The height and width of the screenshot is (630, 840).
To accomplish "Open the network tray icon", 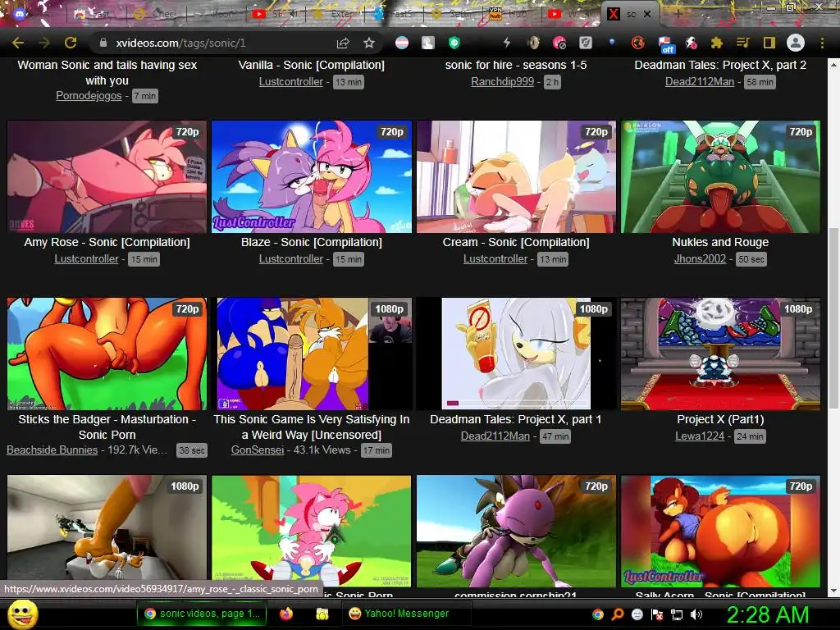I will [677, 614].
